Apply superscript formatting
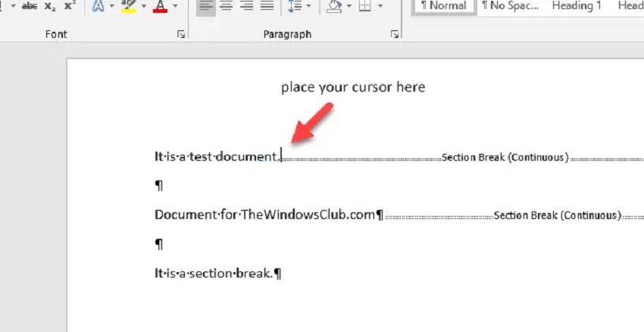This screenshot has width=644, height=332. coord(70,6)
